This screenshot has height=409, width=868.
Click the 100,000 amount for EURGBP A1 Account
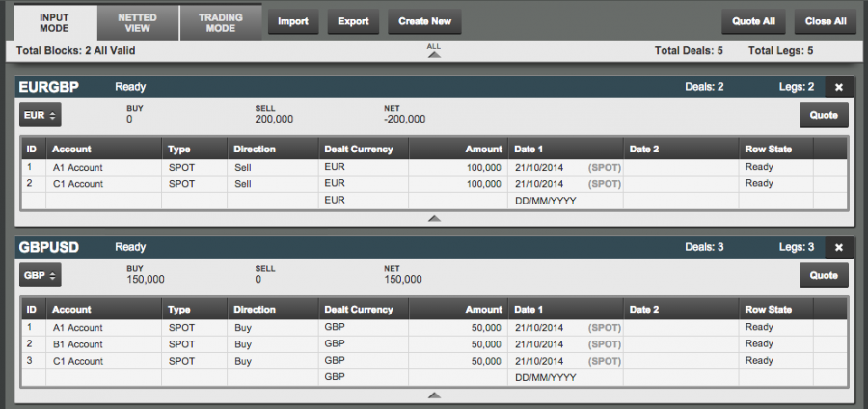[483, 167]
